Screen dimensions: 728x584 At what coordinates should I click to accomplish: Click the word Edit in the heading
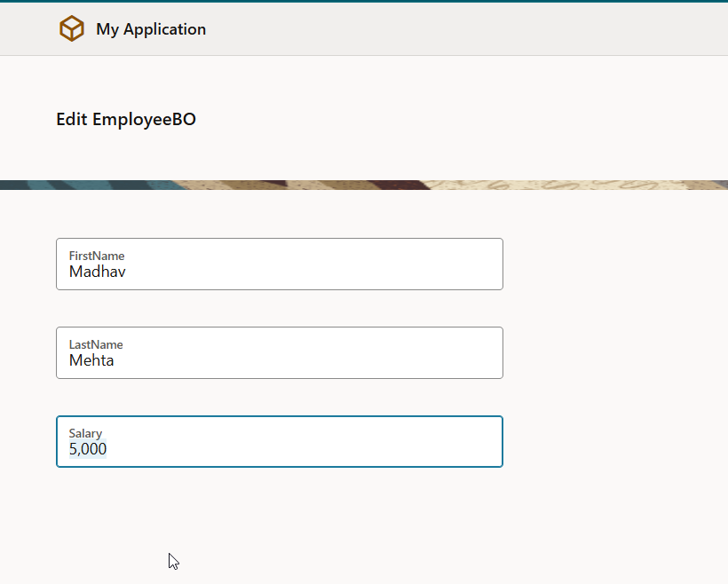tap(72, 119)
